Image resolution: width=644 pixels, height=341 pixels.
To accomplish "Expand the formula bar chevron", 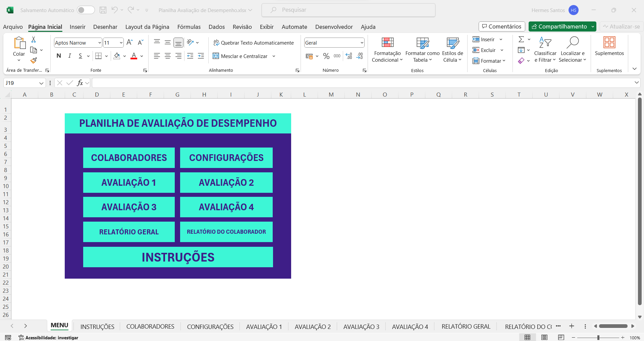I will click(637, 82).
